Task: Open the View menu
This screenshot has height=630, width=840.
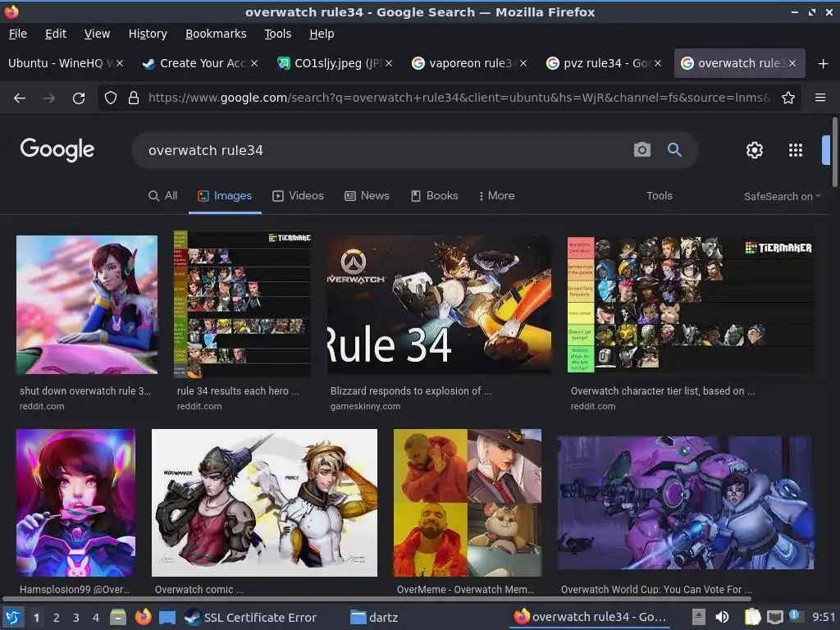Action: 97,34
